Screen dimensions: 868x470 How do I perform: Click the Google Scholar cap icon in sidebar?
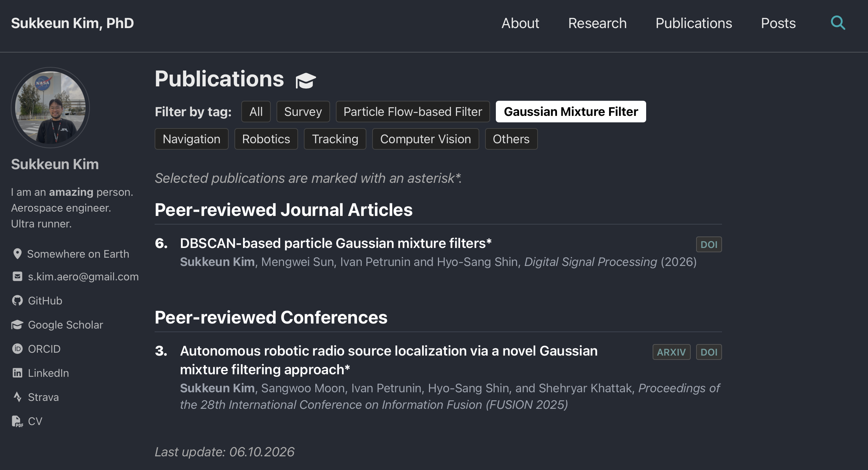tap(17, 325)
